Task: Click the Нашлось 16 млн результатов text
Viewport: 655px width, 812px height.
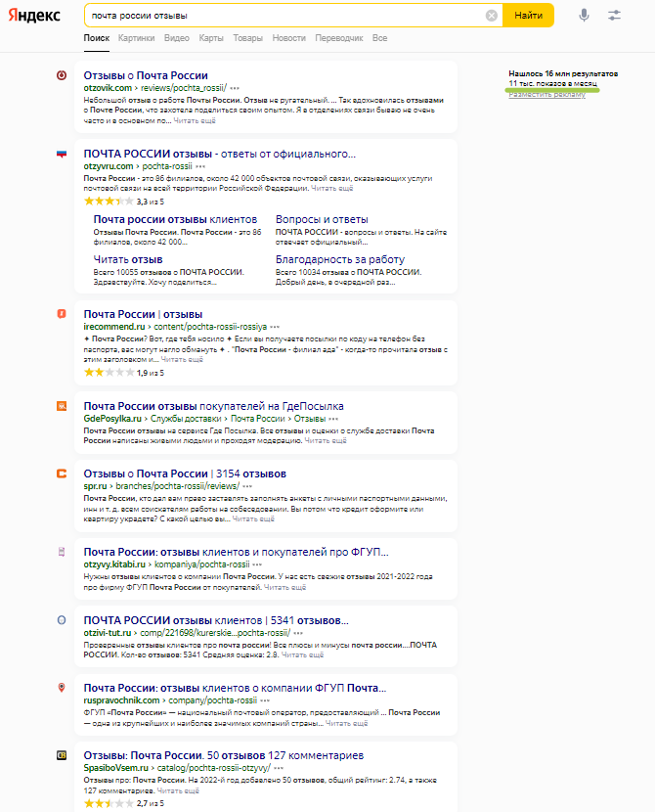Action: point(563,73)
